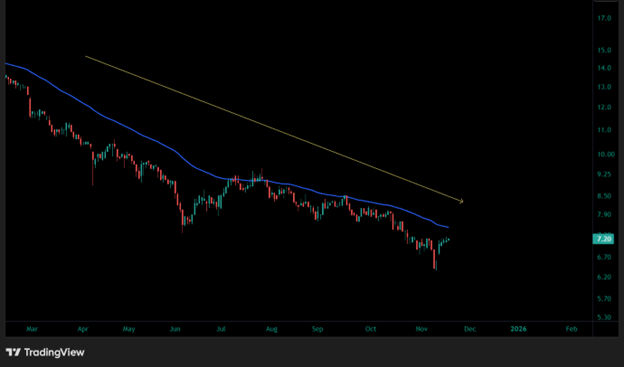Click the 15.0 price axis label
This screenshot has height=367, width=624.
click(x=604, y=50)
